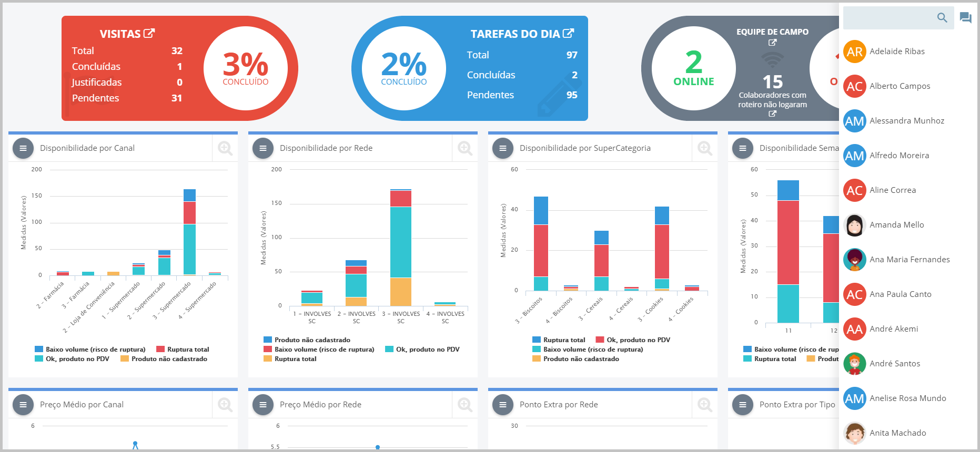Open the Disponibilidade por Rede panel menu
980x452 pixels.
pos(263,148)
